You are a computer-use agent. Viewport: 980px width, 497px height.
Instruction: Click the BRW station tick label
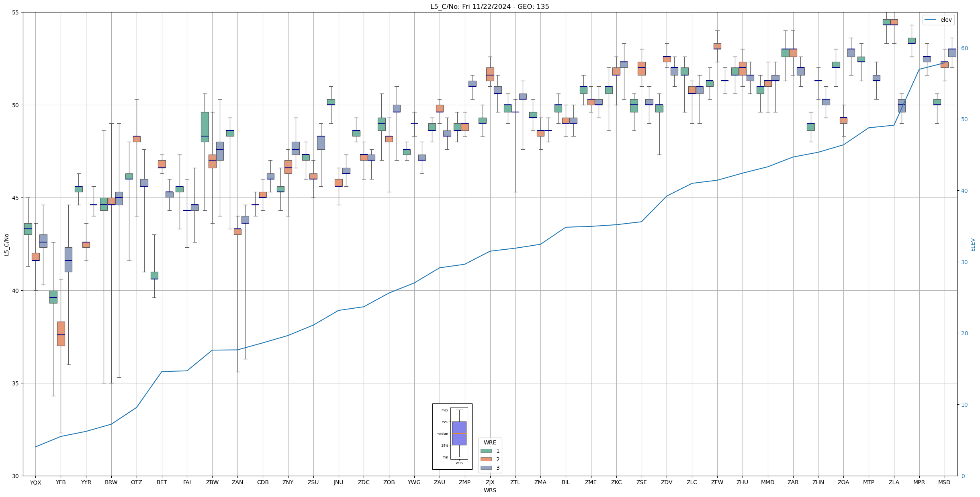[x=111, y=483]
